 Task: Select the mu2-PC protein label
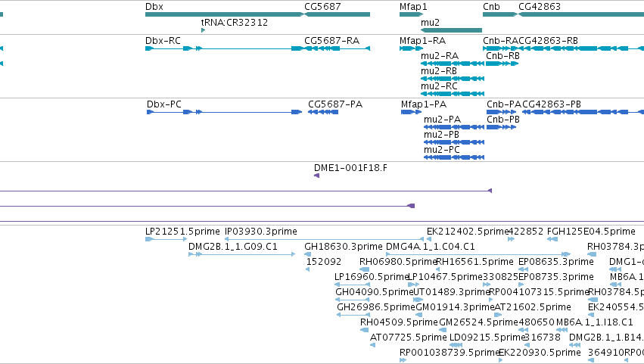coord(442,150)
